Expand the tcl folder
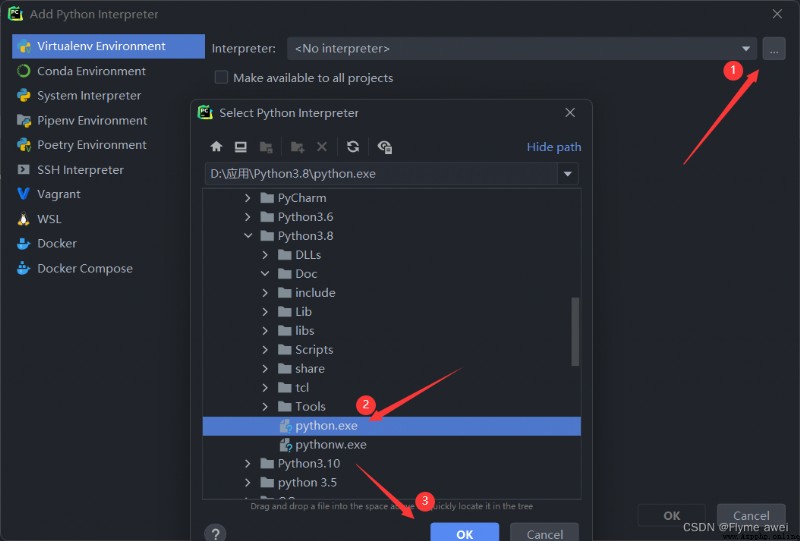Screen dimensions: 800x541 pyautogui.click(x=265, y=388)
